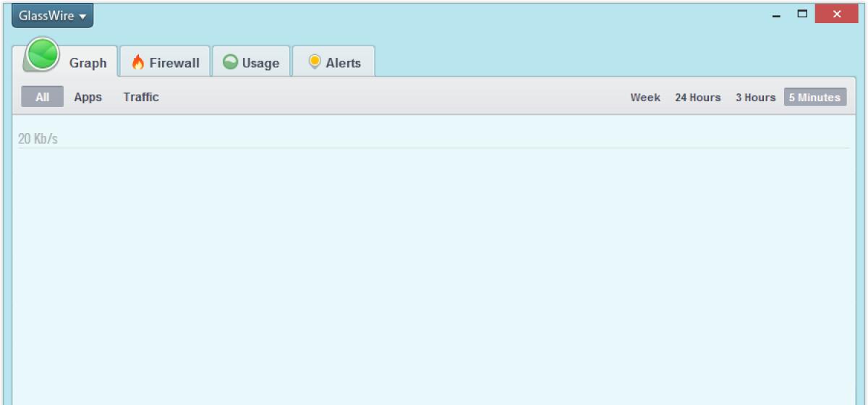Image resolution: width=868 pixels, height=405 pixels.
Task: Choose the 3 Hours time range
Action: [755, 98]
